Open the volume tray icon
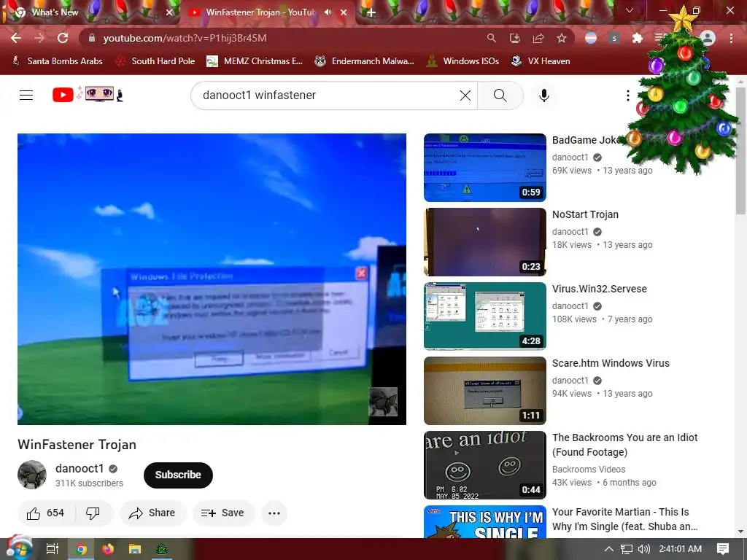The height and width of the screenshot is (560, 747). pos(643,549)
